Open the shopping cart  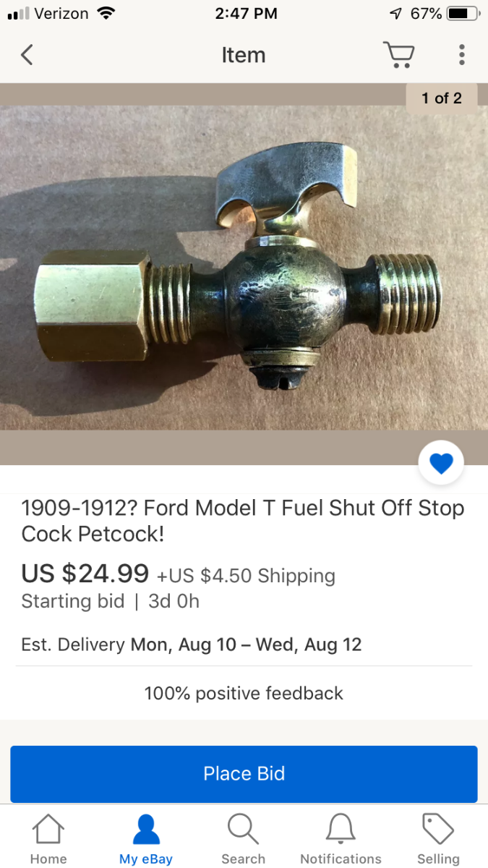[398, 55]
